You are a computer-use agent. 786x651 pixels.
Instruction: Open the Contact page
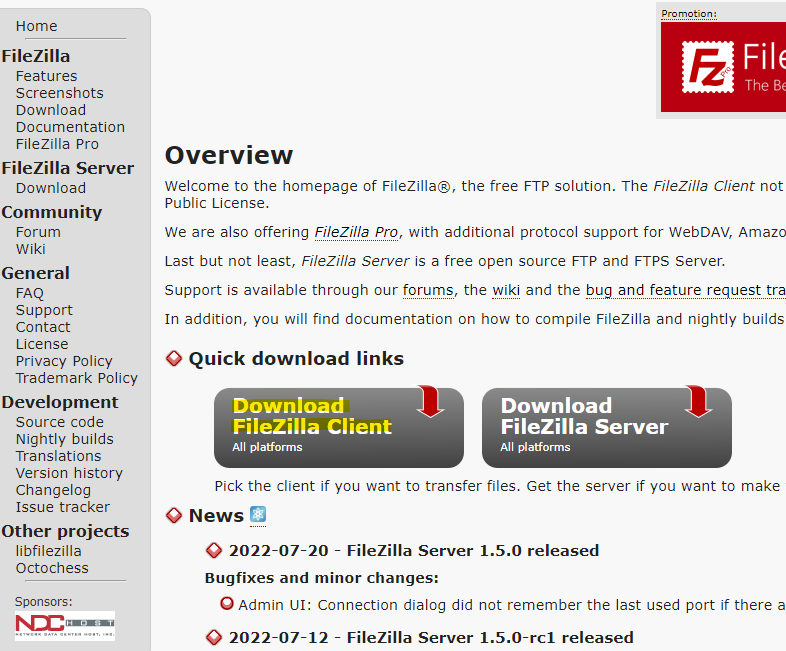click(x=43, y=327)
